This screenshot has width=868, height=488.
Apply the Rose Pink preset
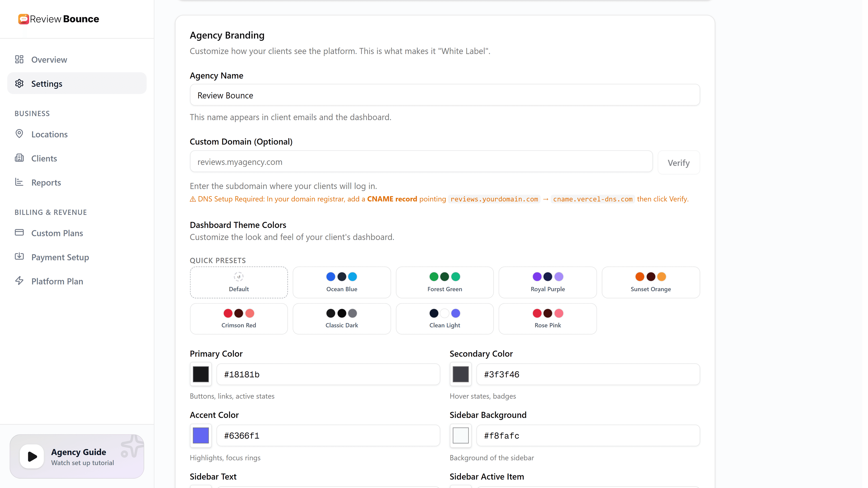pyautogui.click(x=547, y=319)
